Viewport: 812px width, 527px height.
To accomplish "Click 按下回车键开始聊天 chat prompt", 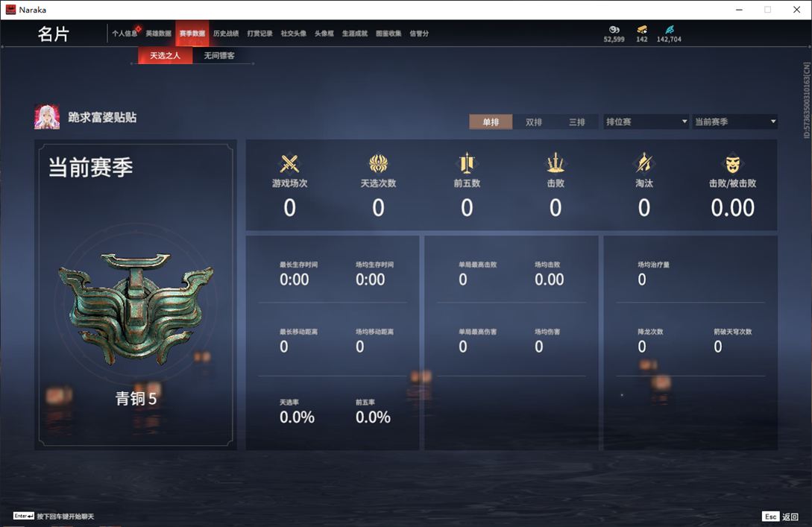I will [66, 516].
